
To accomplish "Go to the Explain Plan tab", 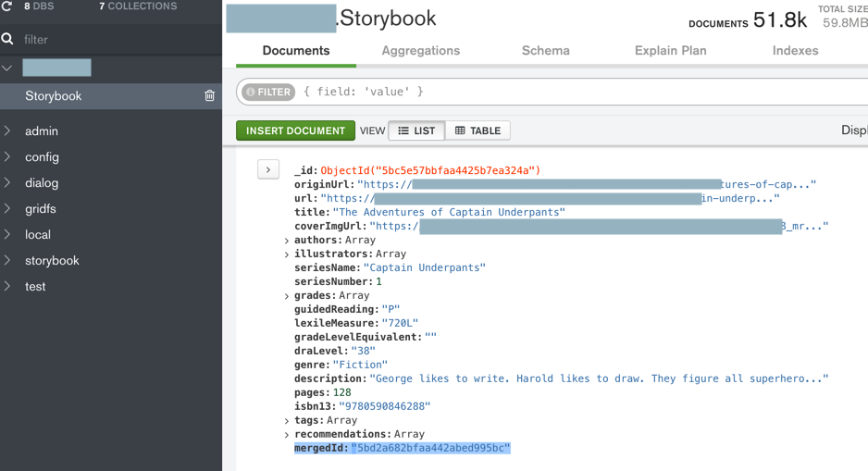I will tap(670, 51).
